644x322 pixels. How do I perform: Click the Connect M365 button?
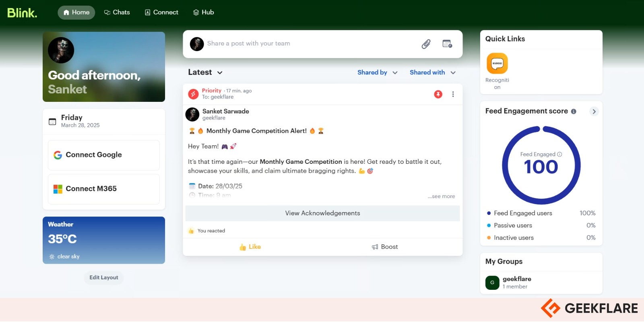click(x=104, y=189)
